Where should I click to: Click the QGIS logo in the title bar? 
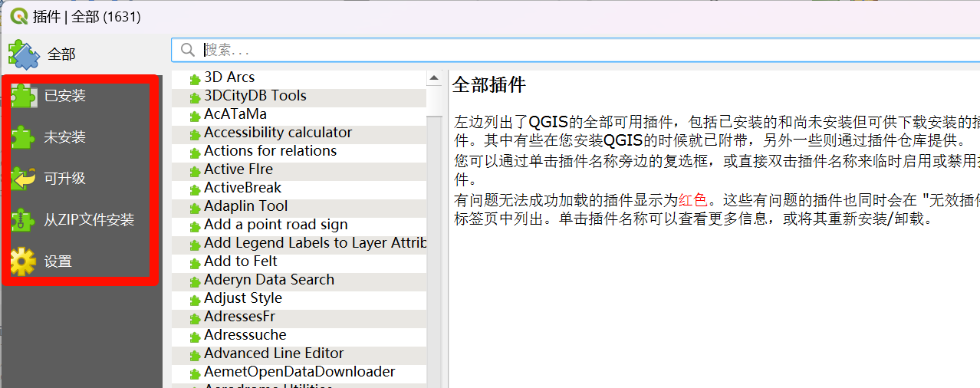[18, 16]
